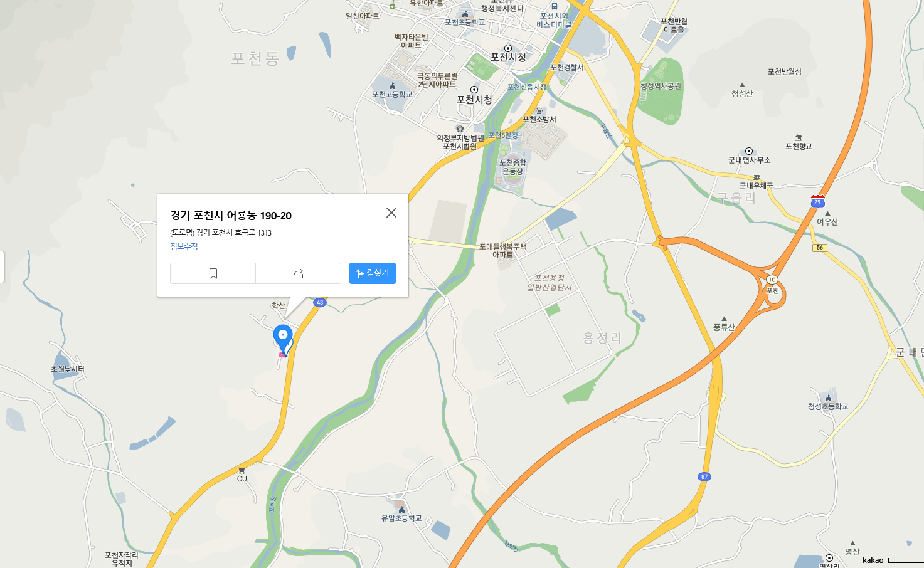Click the route 56 road shield
Viewport: 924px width, 568px height.
pyautogui.click(x=820, y=248)
